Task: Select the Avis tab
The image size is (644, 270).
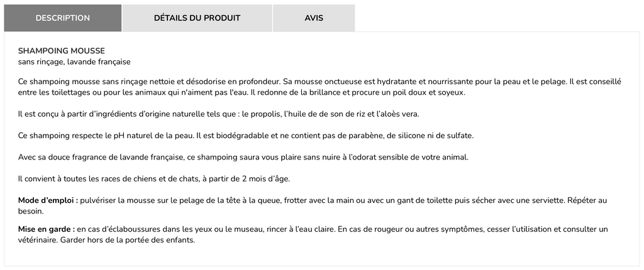Action: pos(314,18)
